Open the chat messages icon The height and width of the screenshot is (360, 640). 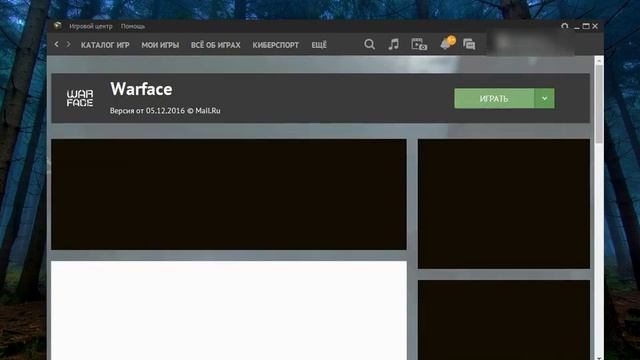(x=469, y=44)
